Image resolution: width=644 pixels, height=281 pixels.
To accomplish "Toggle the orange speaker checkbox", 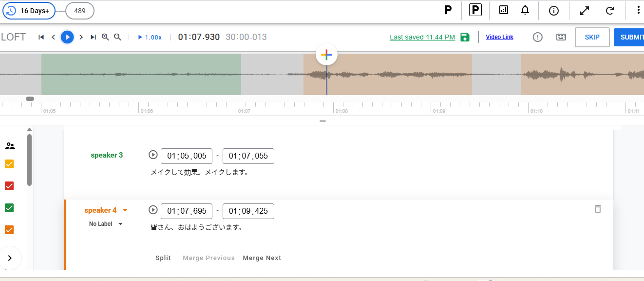I will 9,230.
